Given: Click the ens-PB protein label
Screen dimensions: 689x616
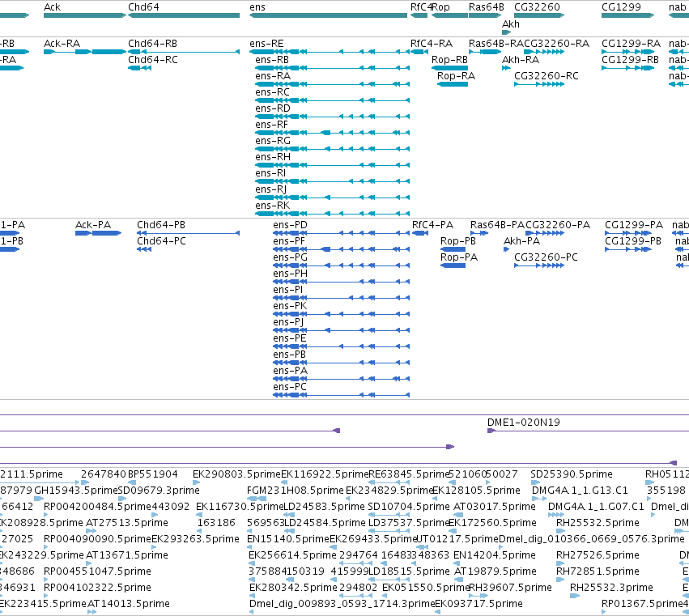Looking at the screenshot, I should click(x=289, y=355).
